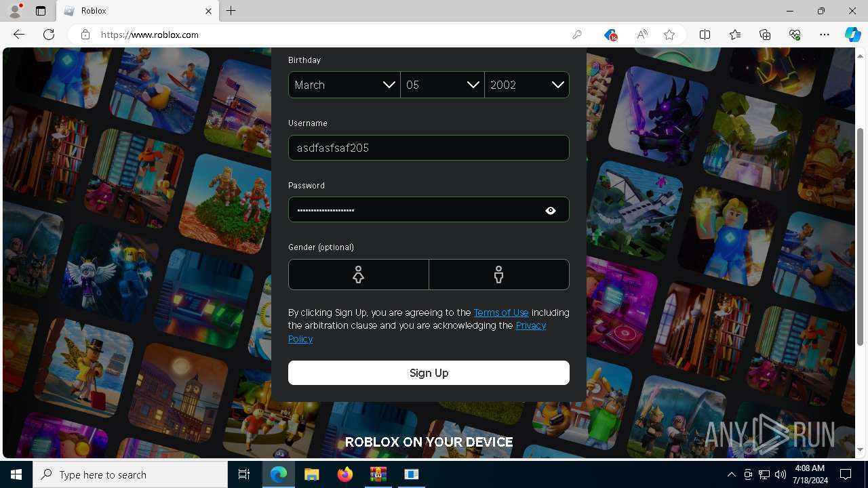The image size is (868, 488).
Task: Open tab actions menu
Action: (41, 11)
